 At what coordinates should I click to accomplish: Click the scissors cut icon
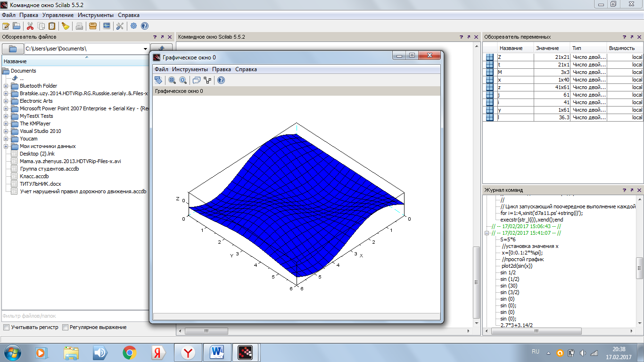point(30,26)
